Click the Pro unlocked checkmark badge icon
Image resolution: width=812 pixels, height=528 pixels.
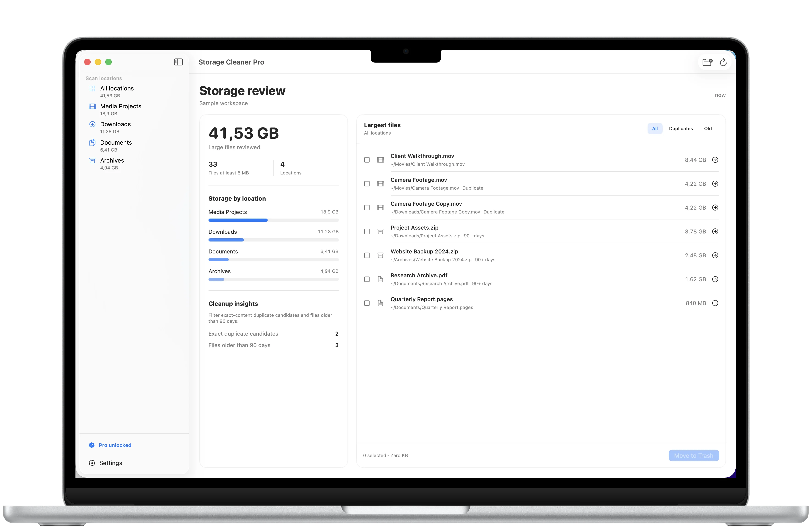pos(92,445)
